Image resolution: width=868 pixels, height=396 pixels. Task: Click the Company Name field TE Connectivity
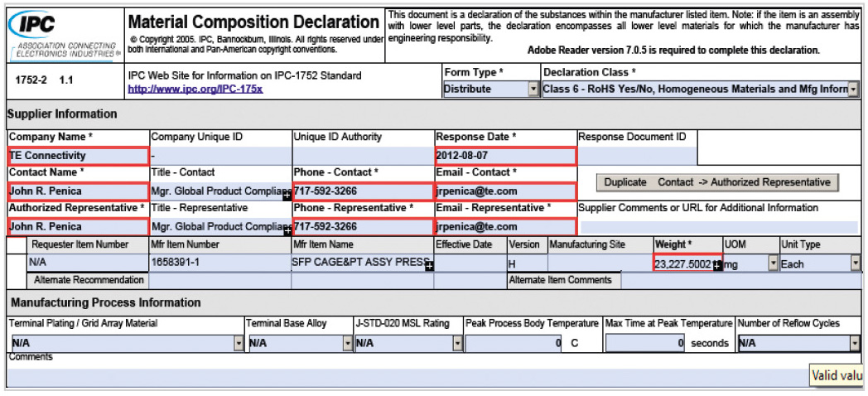78,156
